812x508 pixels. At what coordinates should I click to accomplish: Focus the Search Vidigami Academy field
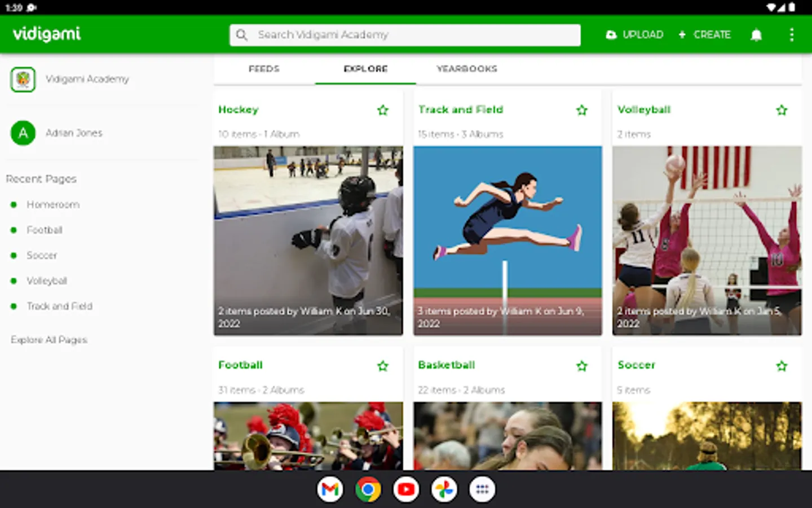tap(405, 35)
